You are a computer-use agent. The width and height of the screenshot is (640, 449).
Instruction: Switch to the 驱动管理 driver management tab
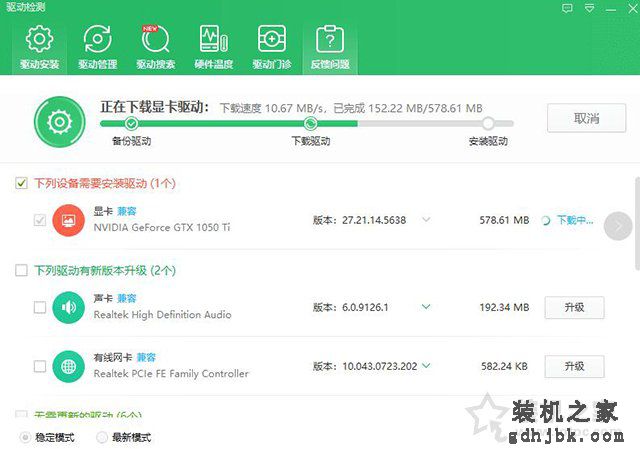[x=98, y=48]
